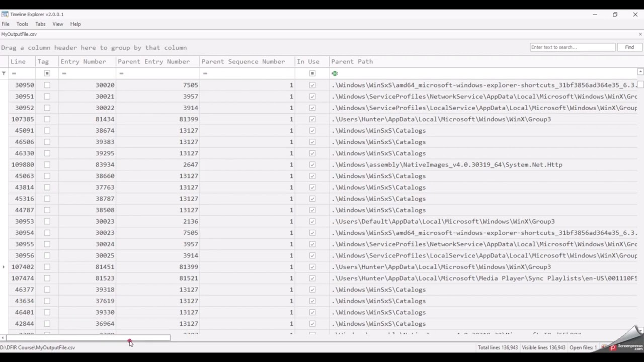Check the Tag box for line 107385
644x362 pixels.
tap(47, 119)
